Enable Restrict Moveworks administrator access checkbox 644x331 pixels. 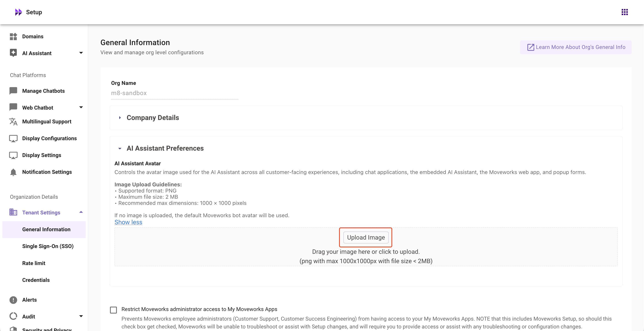click(114, 310)
